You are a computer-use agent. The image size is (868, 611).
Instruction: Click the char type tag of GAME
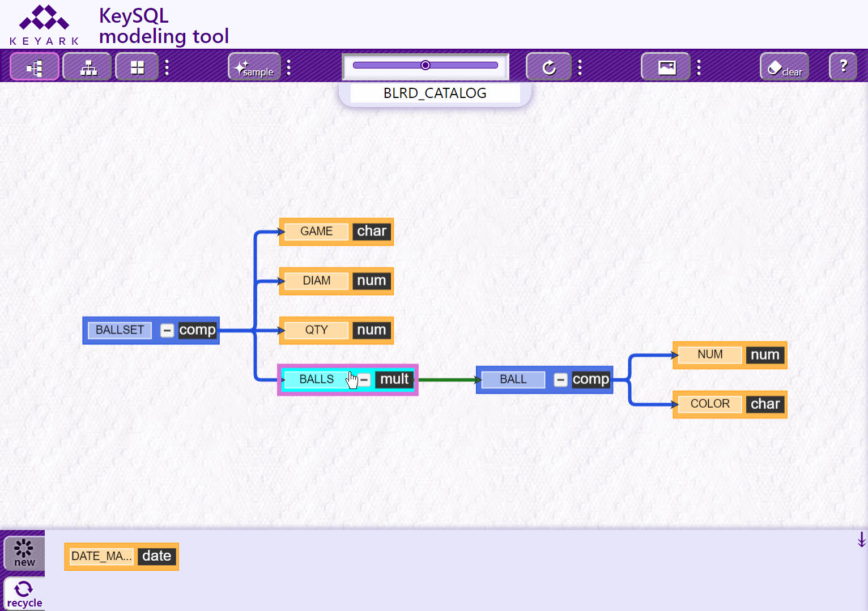tap(372, 232)
